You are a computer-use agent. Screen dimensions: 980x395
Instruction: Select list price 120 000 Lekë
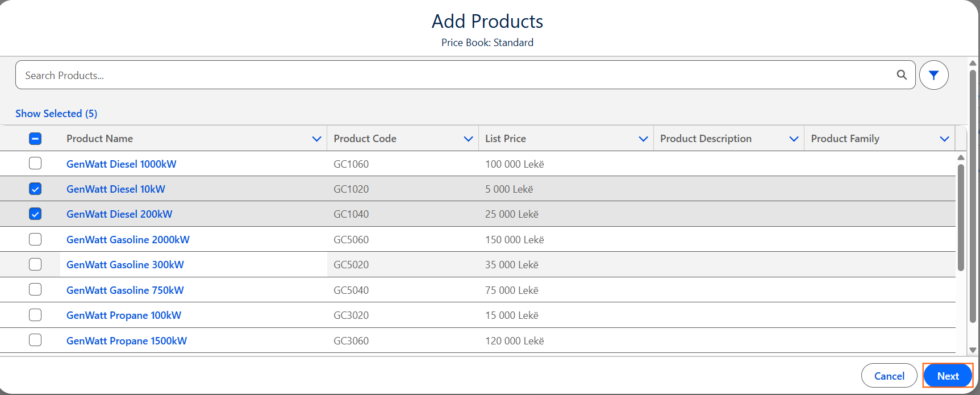pos(514,340)
